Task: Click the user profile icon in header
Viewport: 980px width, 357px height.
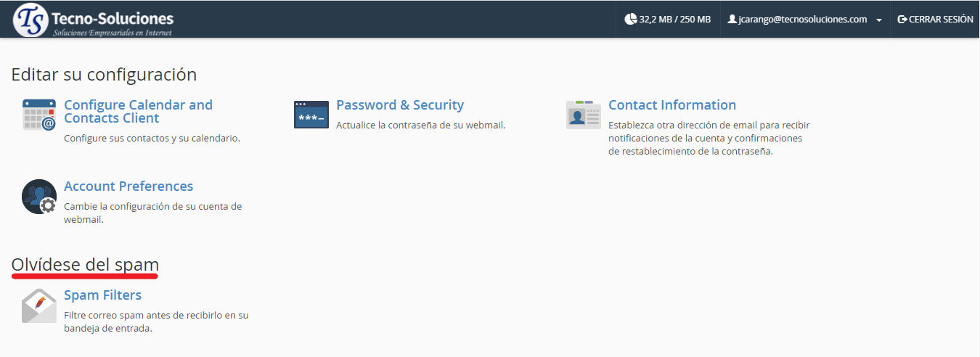Action: pos(732,20)
